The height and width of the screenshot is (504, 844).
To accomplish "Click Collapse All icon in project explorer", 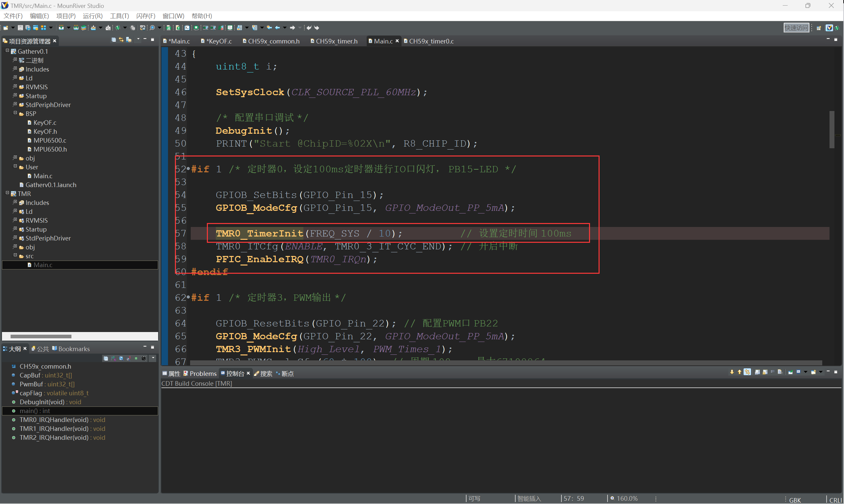I will pos(113,40).
